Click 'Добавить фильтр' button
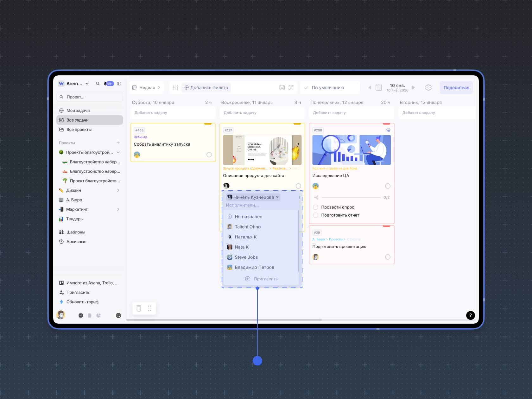The image size is (532, 399). click(206, 88)
